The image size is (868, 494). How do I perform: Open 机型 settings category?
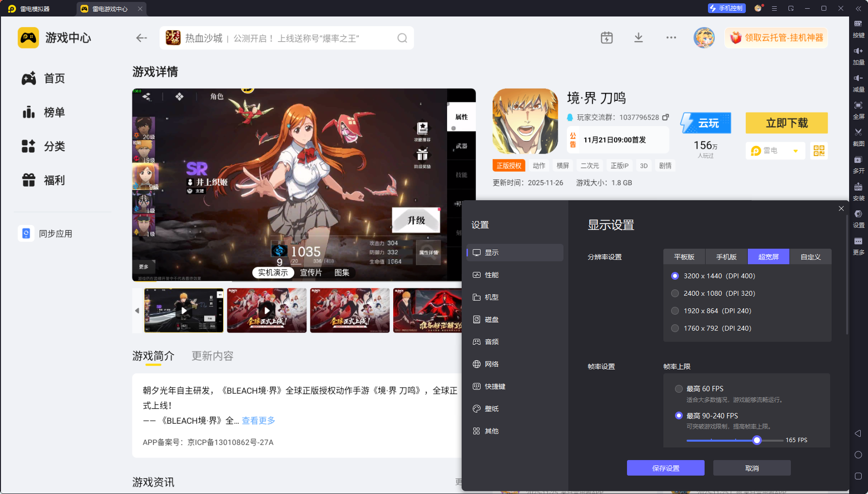click(x=515, y=297)
